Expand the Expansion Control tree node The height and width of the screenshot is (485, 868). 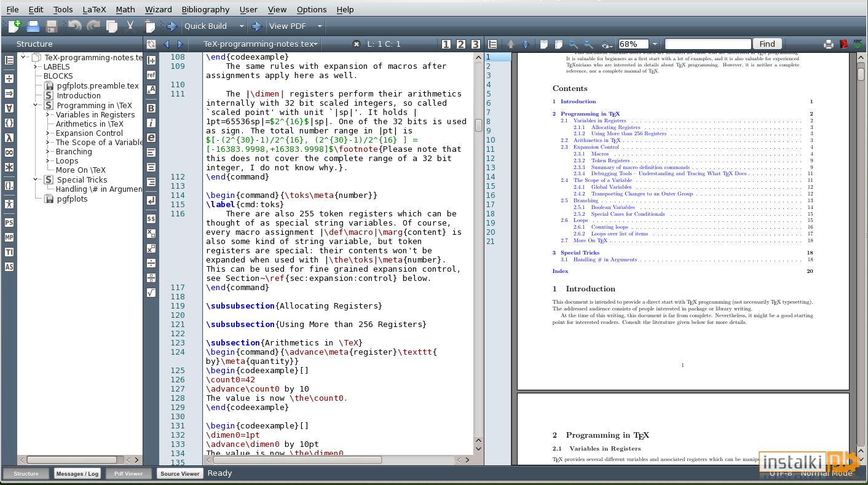click(48, 133)
